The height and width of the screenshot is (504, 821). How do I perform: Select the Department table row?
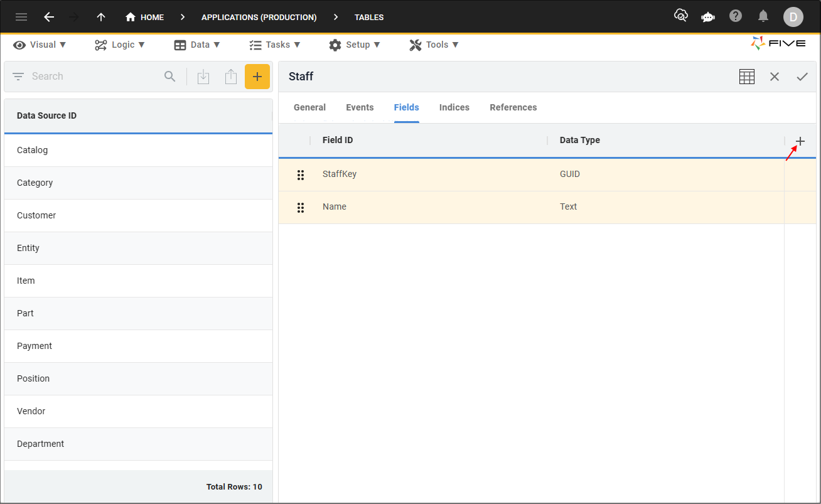point(138,444)
